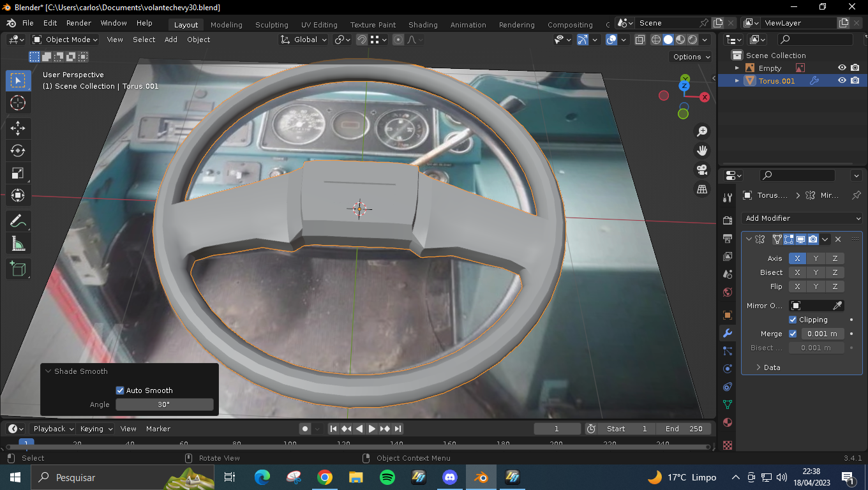Screen dimensions: 868x490
Task: Open the Material properties tab
Action: point(727,422)
